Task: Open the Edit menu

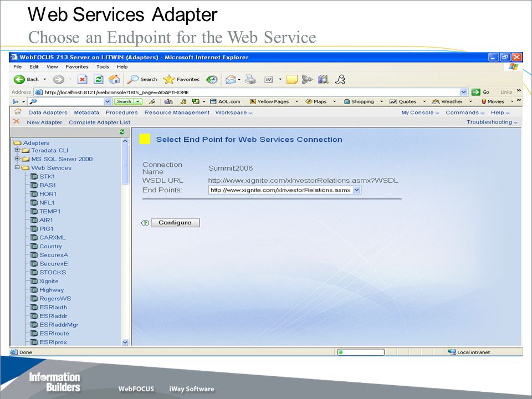Action: [34, 67]
